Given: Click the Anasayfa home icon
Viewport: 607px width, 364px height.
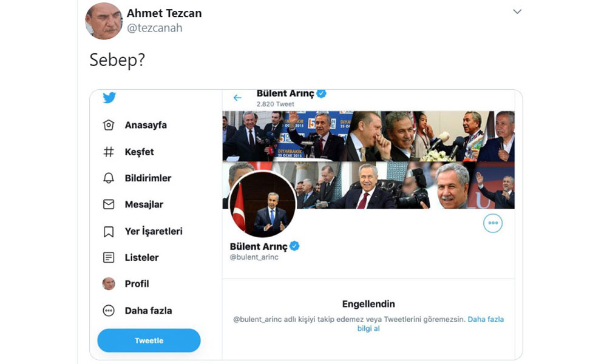Looking at the screenshot, I should tap(109, 125).
